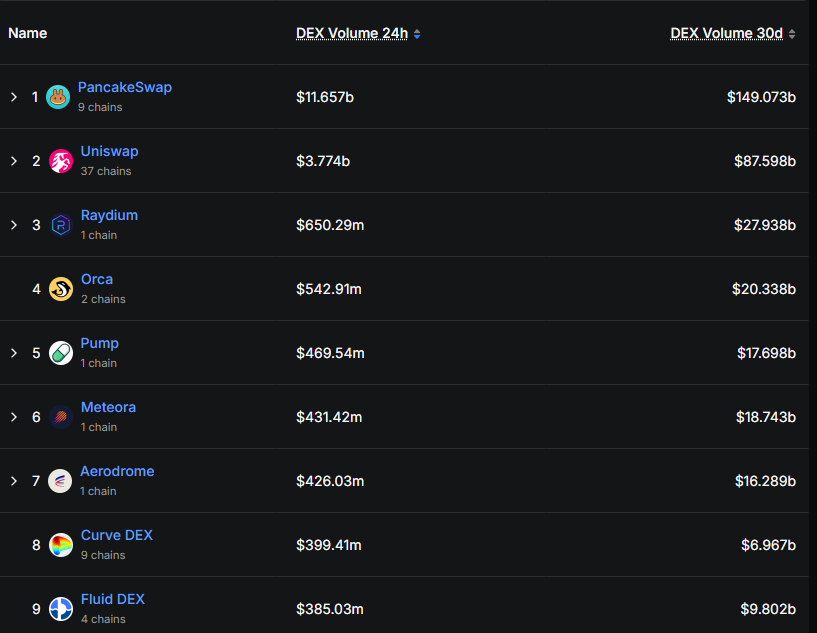
Task: Click the DEX Volume 24h column header
Action: pos(352,33)
